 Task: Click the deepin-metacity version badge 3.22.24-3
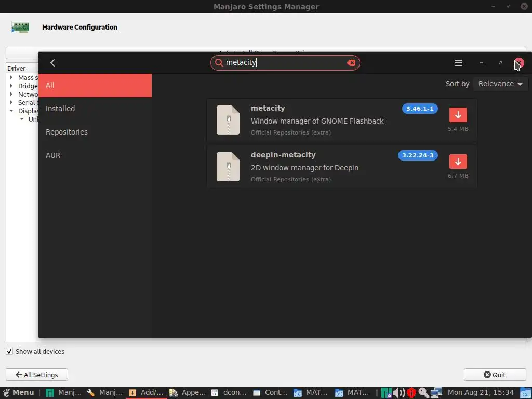[x=418, y=155]
